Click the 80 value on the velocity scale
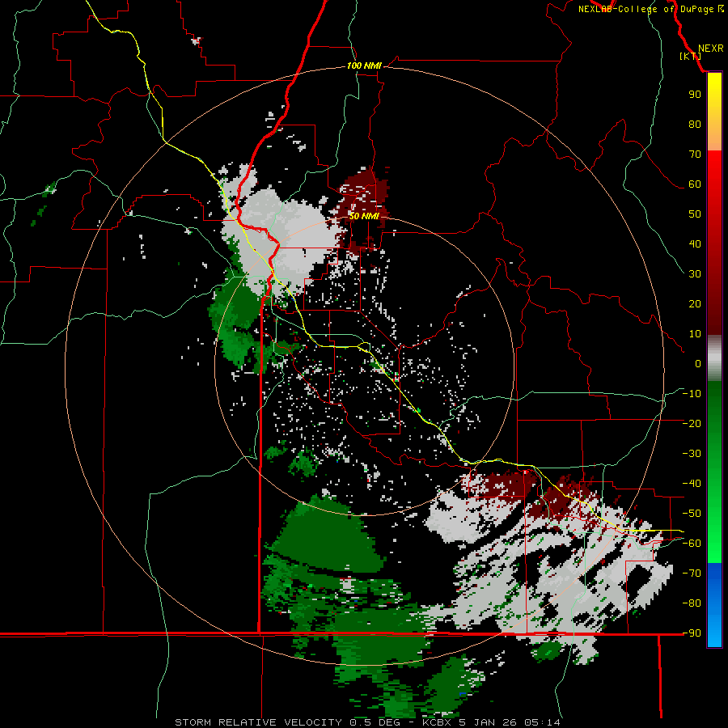728x728 pixels. 695,125
